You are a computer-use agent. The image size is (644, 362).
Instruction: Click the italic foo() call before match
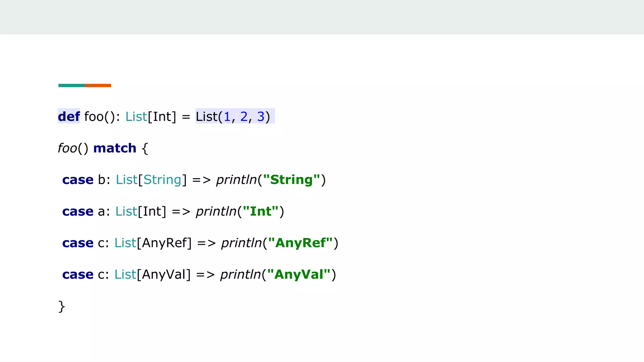[x=73, y=148]
